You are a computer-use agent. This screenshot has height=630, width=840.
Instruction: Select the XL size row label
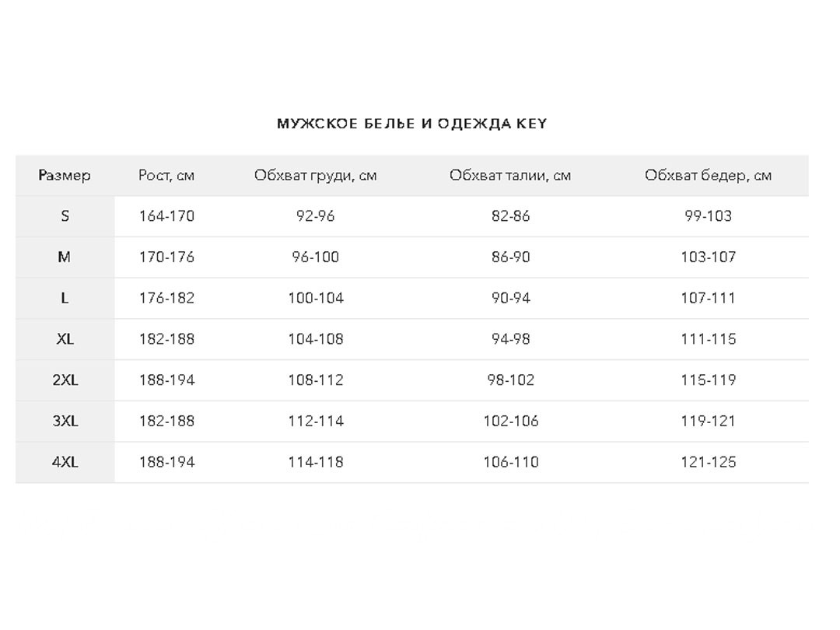(x=65, y=339)
